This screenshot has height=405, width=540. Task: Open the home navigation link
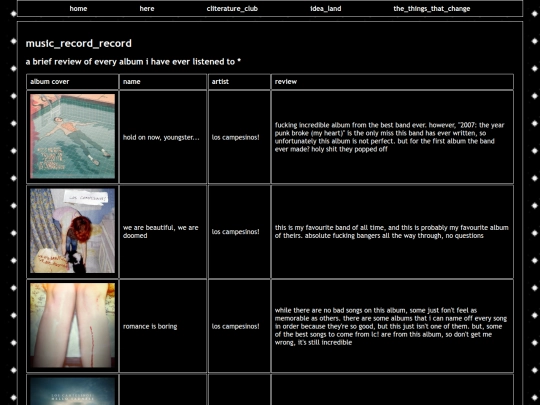point(78,9)
